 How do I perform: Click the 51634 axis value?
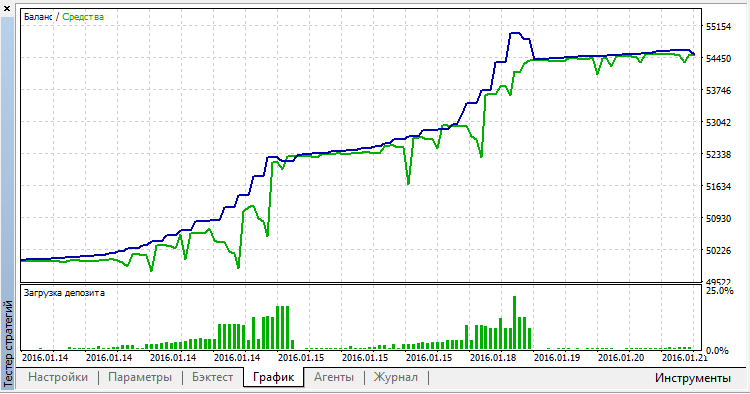pos(718,186)
